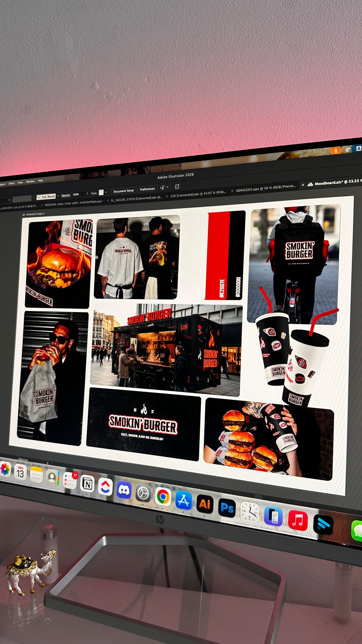
Task: Click the Cloud document icon on Moodboard tab
Action: pyautogui.click(x=310, y=184)
